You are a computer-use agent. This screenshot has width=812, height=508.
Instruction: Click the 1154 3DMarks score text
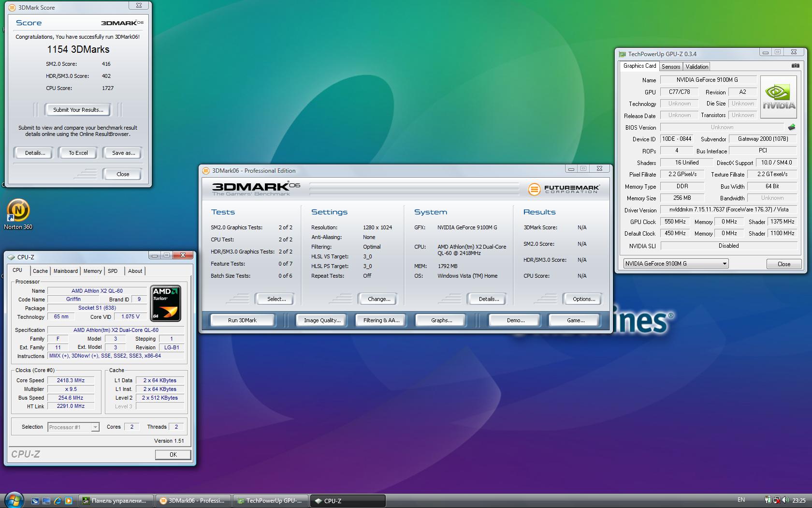pyautogui.click(x=78, y=49)
